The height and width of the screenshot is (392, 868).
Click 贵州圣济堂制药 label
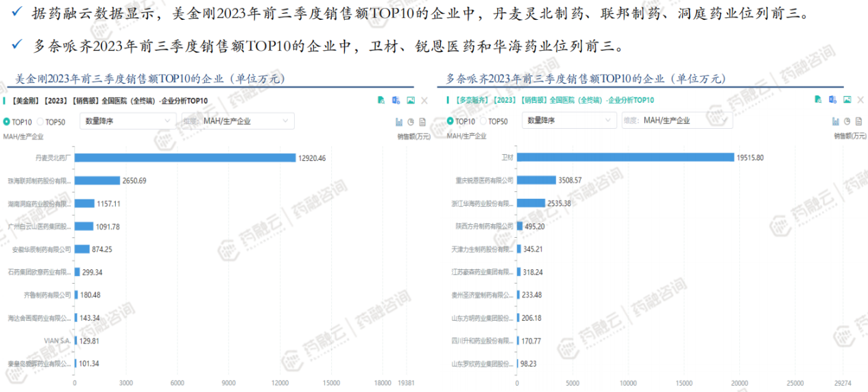click(483, 295)
